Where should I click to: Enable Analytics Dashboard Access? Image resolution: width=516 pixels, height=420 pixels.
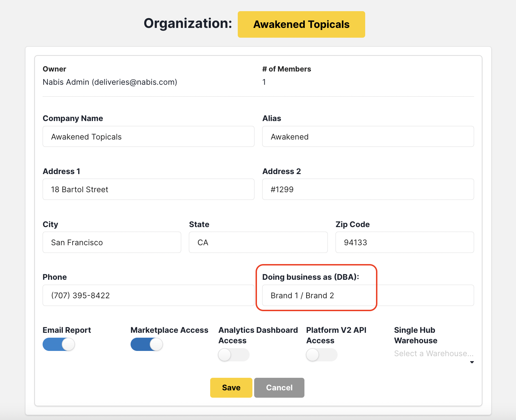234,355
